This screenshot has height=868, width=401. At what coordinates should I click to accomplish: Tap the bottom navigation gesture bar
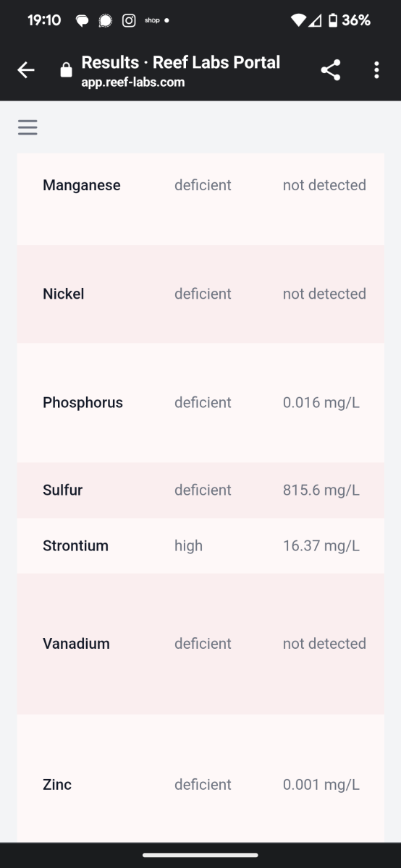(200, 855)
